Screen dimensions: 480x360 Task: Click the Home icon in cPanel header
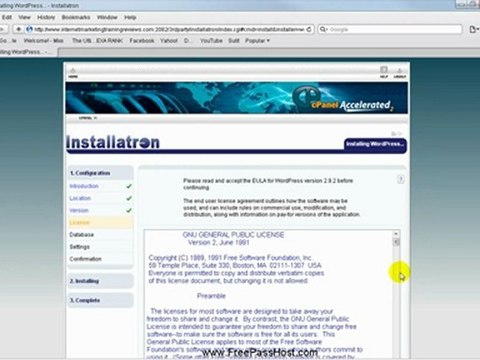[x=73, y=72]
